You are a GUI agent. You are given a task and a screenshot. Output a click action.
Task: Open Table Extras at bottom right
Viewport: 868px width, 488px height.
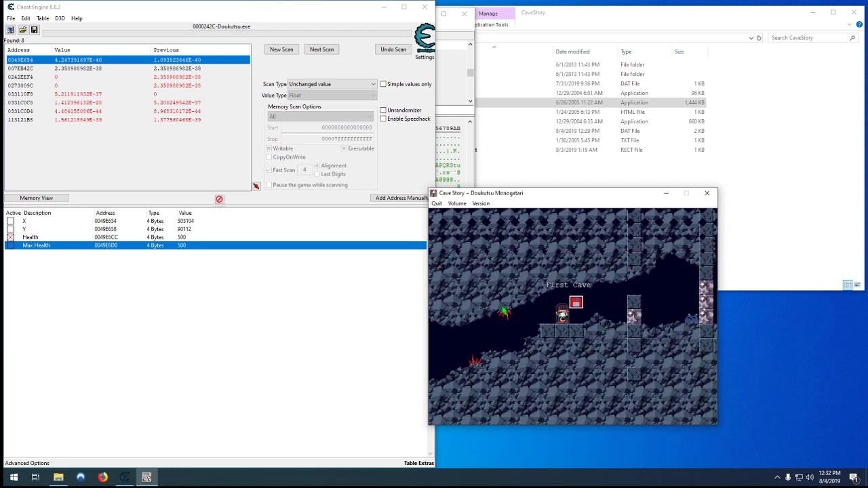[418, 463]
